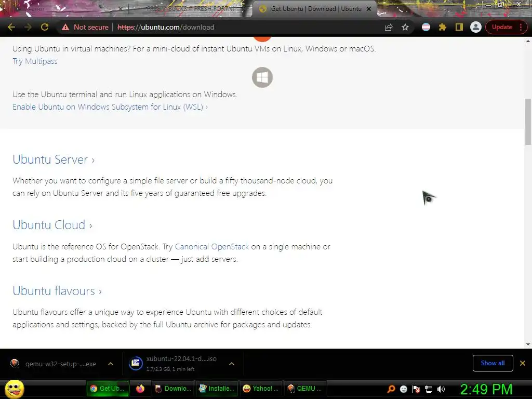The height and width of the screenshot is (399, 532).
Task: Click the round face tray icon
Action: pyautogui.click(x=403, y=389)
